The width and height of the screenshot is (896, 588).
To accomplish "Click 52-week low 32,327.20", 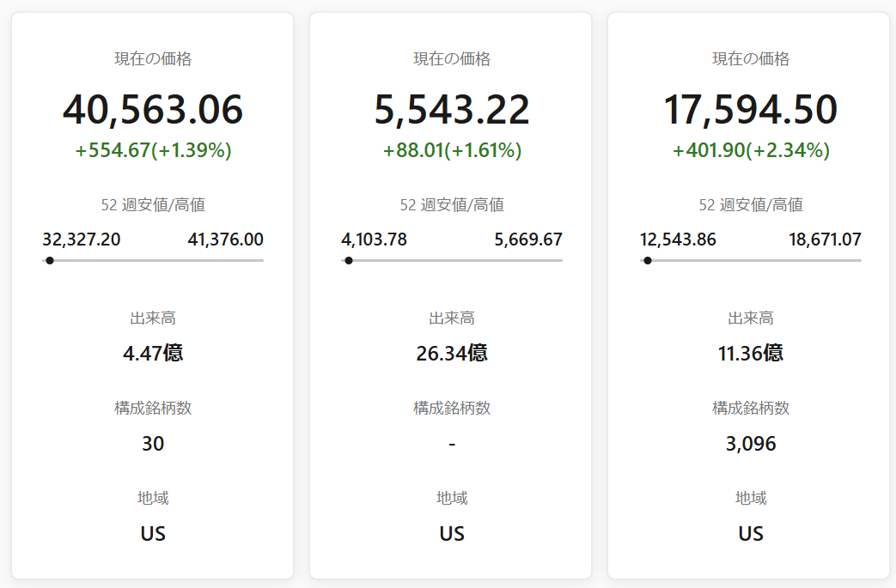I will pyautogui.click(x=81, y=239).
